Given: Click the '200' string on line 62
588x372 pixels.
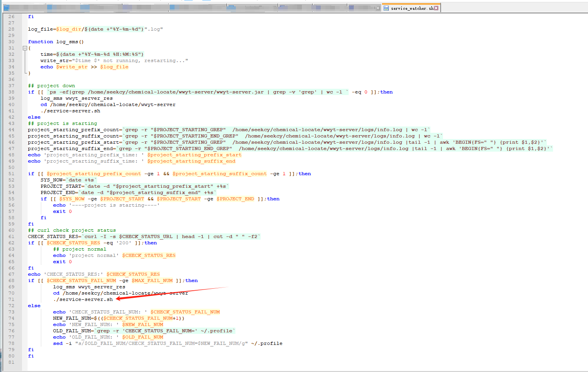Looking at the screenshot, I should (124, 243).
